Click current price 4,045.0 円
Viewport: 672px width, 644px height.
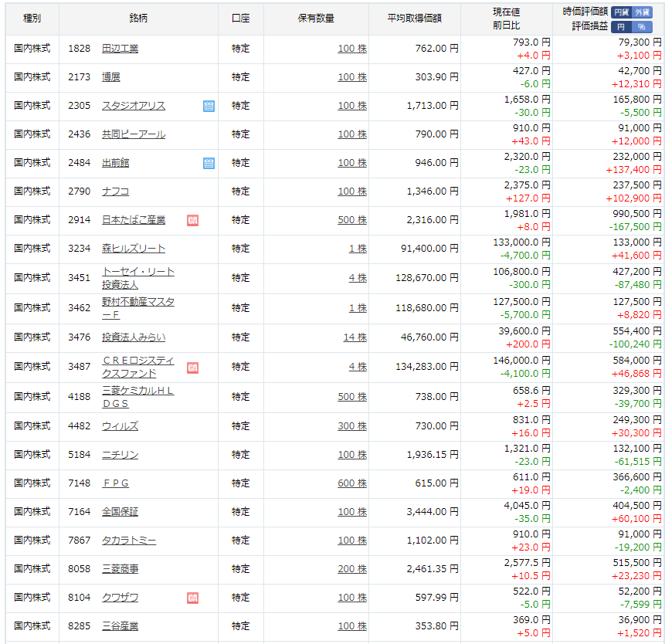click(x=527, y=506)
